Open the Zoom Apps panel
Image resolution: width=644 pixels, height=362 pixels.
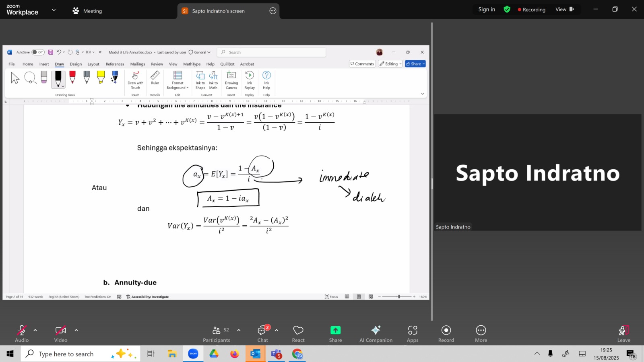(x=413, y=331)
